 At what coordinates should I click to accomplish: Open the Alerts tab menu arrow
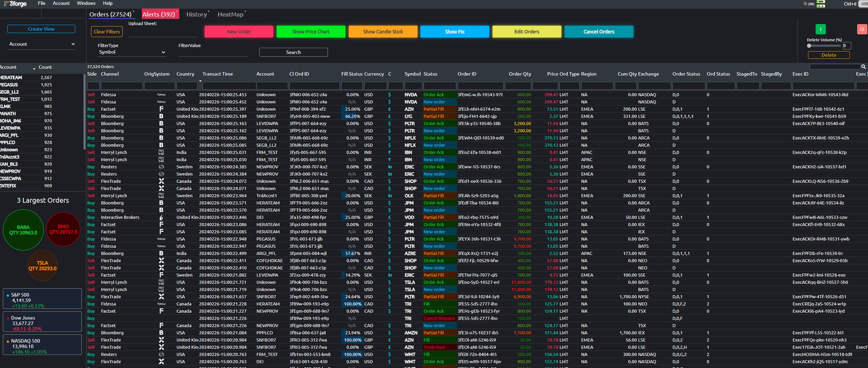pyautogui.click(x=177, y=12)
